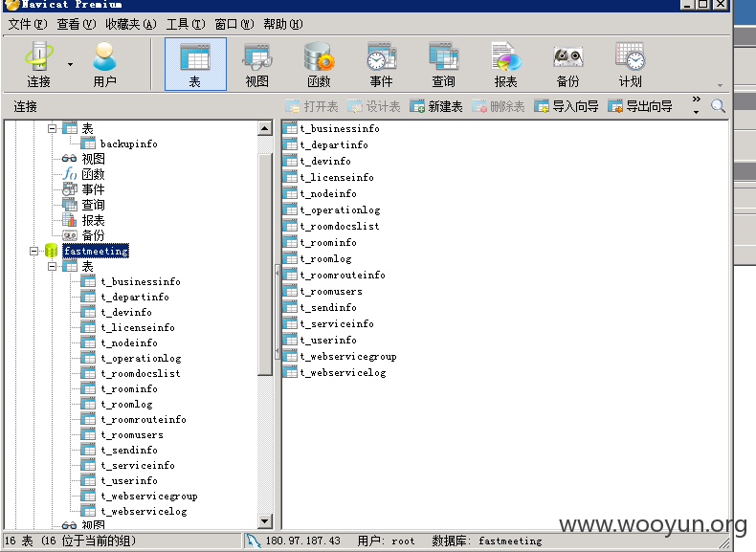756x552 pixels.
Task: Select the 函数 (Function) toolbar icon
Action: coord(319,64)
